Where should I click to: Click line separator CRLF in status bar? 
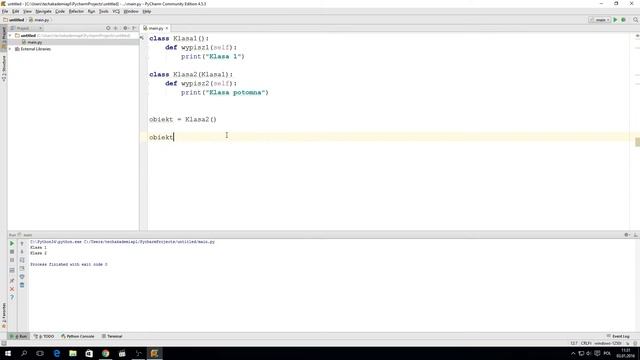point(586,343)
